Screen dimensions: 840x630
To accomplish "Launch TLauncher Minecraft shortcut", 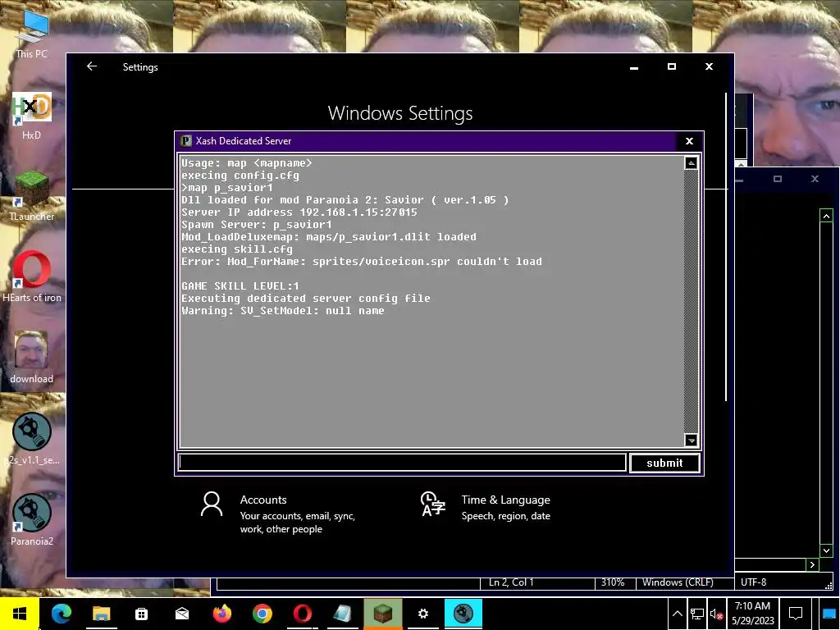I will tap(32, 196).
